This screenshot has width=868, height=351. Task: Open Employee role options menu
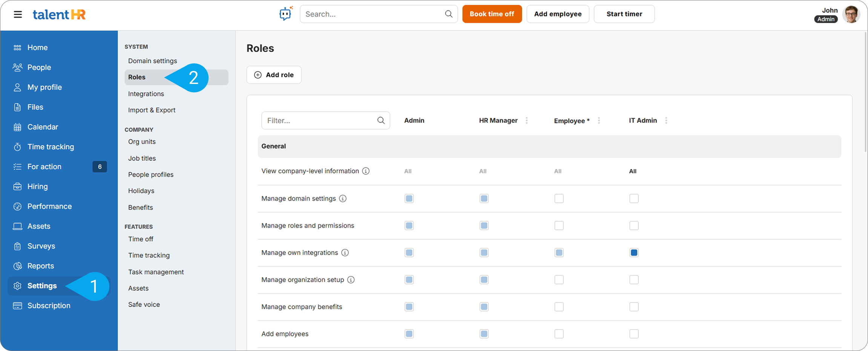pyautogui.click(x=599, y=121)
